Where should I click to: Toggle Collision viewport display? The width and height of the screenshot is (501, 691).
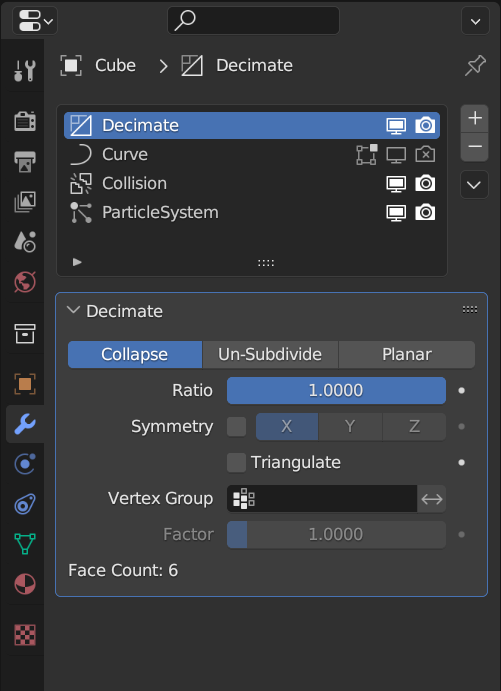[x=396, y=183]
